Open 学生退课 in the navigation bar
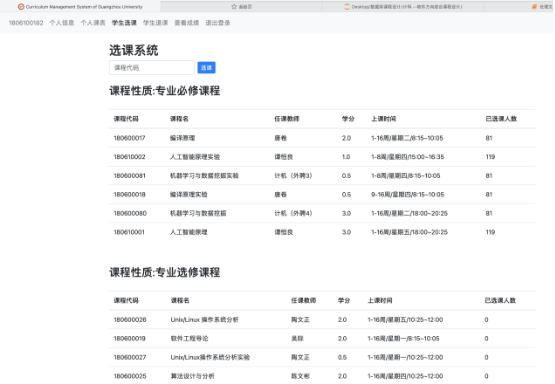 [155, 23]
